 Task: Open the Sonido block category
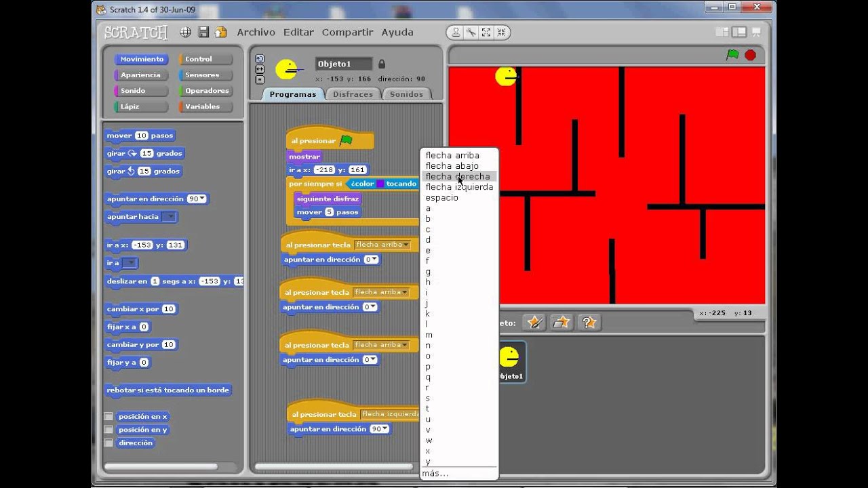[x=140, y=90]
